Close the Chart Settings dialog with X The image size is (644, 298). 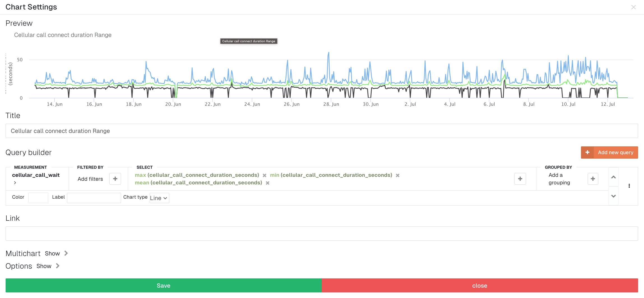(633, 7)
